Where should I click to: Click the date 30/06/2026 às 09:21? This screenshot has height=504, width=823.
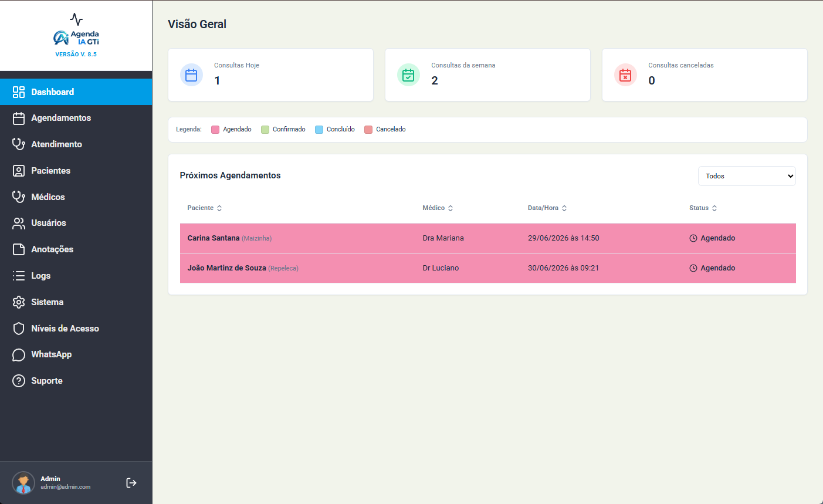(563, 268)
